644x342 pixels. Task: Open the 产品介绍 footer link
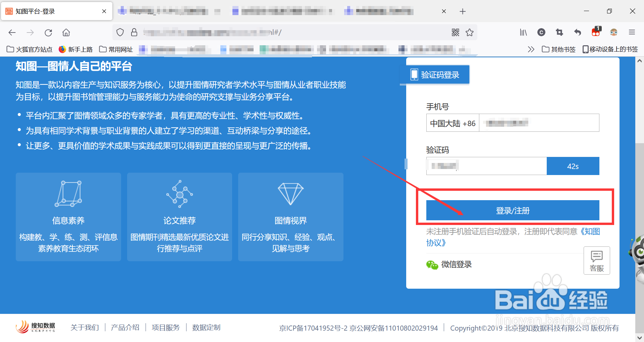point(125,328)
